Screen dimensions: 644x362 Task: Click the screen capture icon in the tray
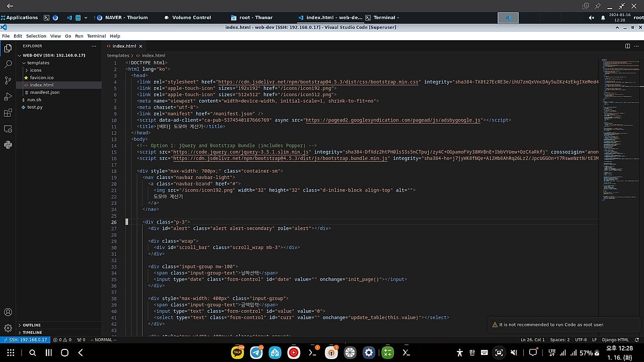pyautogui.click(x=499, y=353)
